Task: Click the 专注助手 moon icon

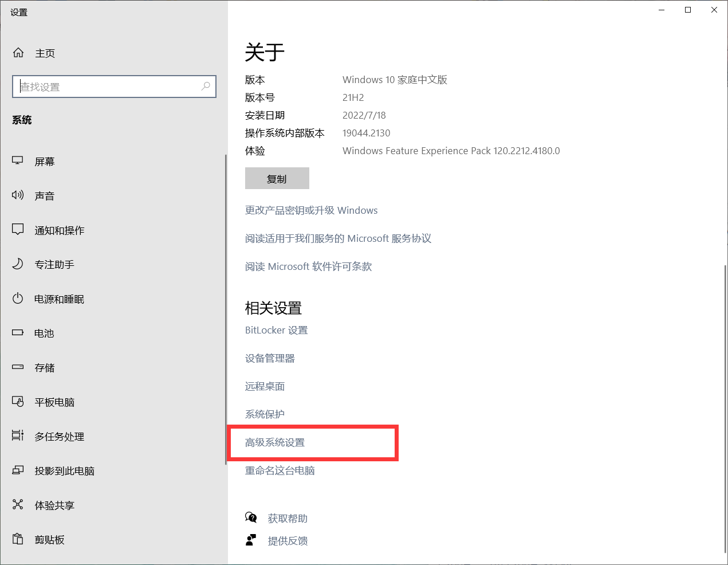Action: pyautogui.click(x=18, y=264)
